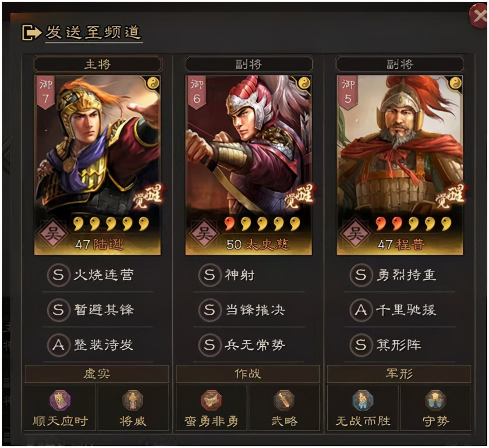Viewport: 489px width, 448px height.
Task: Click the yin-yang badge on 陆逊's card
Action: [152, 83]
